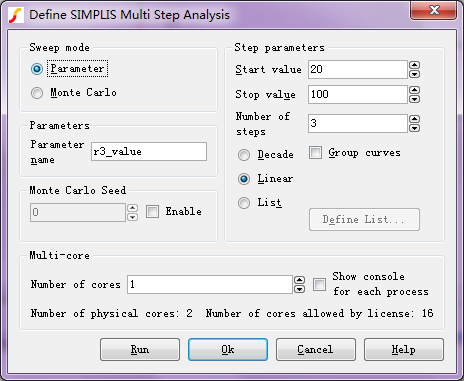The width and height of the screenshot is (464, 381).
Task: Enable Group curves checkbox
Action: 315,153
